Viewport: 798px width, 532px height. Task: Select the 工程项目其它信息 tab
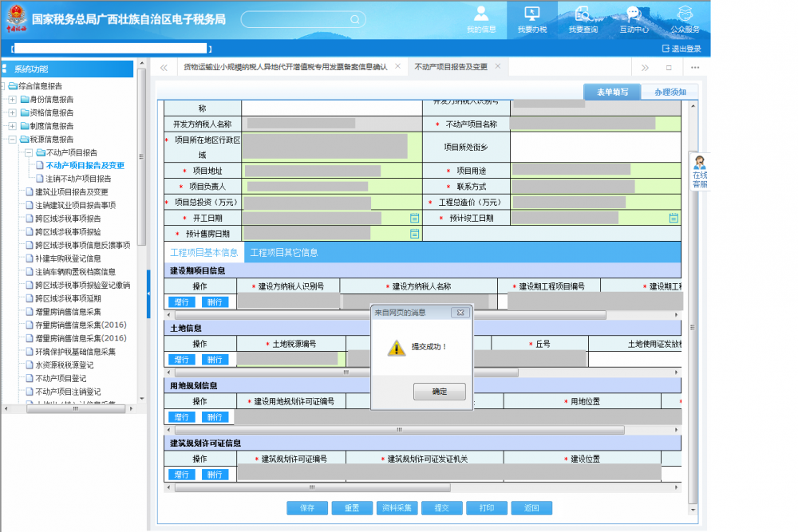tap(283, 252)
